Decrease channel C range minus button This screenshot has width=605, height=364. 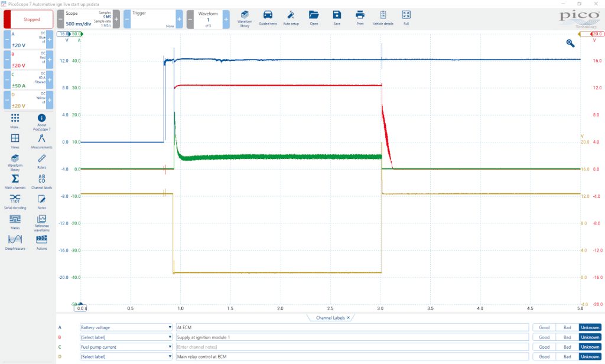[x=7, y=80]
